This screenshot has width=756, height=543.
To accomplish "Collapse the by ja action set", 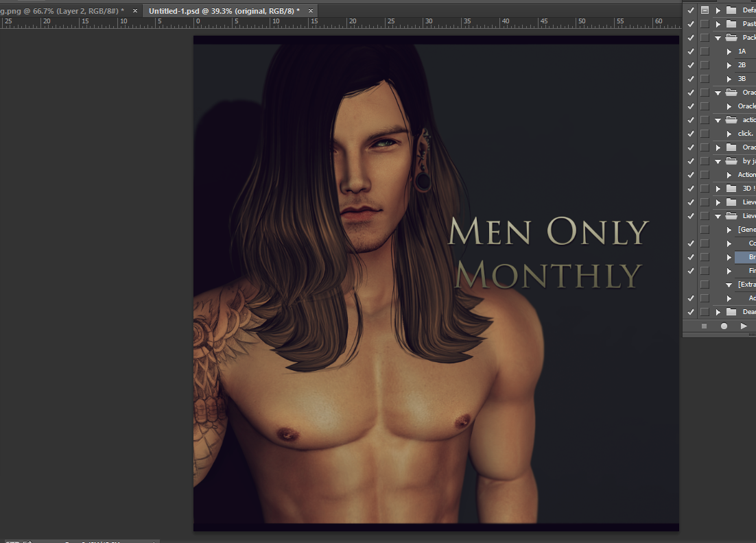I will pos(718,161).
